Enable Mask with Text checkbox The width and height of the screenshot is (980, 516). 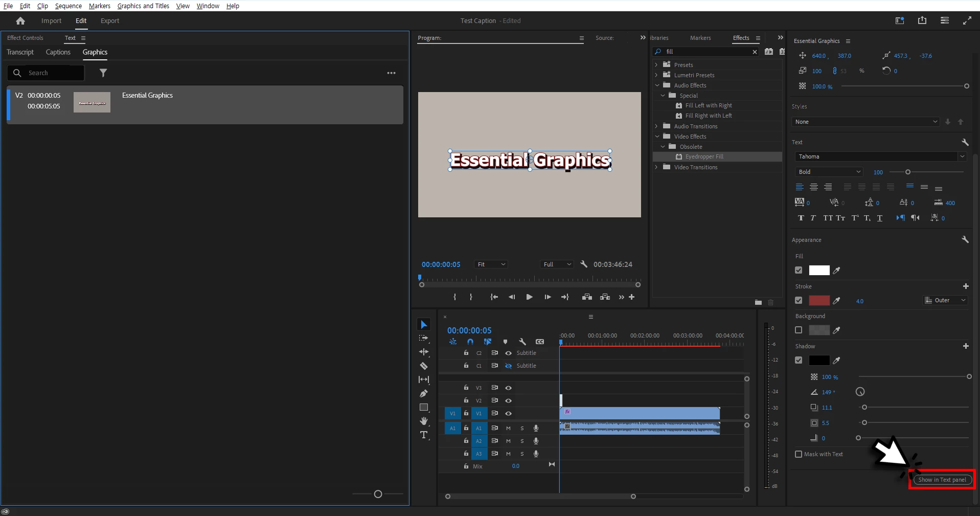(799, 454)
